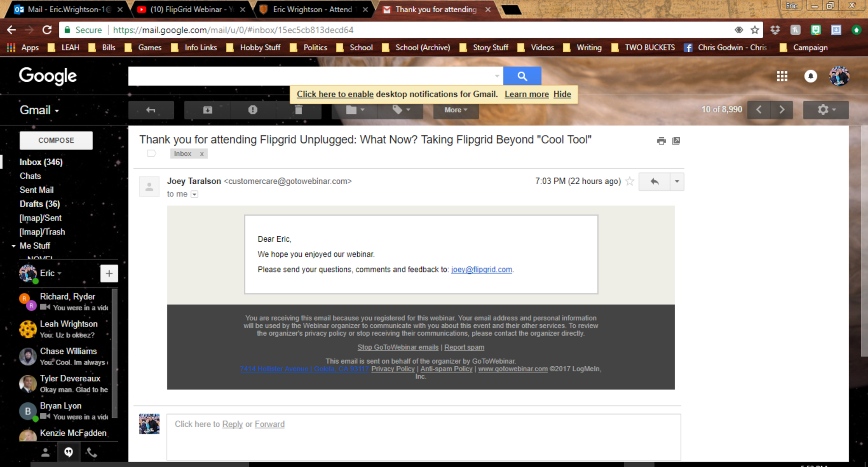This screenshot has height=467, width=868.
Task: Switch to the FlipGrid Webinar tab
Action: 189,9
